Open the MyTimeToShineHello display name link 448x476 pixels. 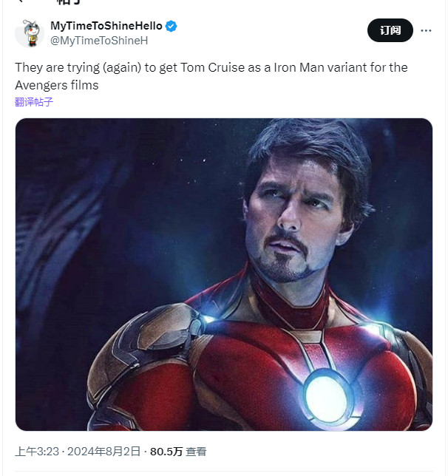click(106, 26)
